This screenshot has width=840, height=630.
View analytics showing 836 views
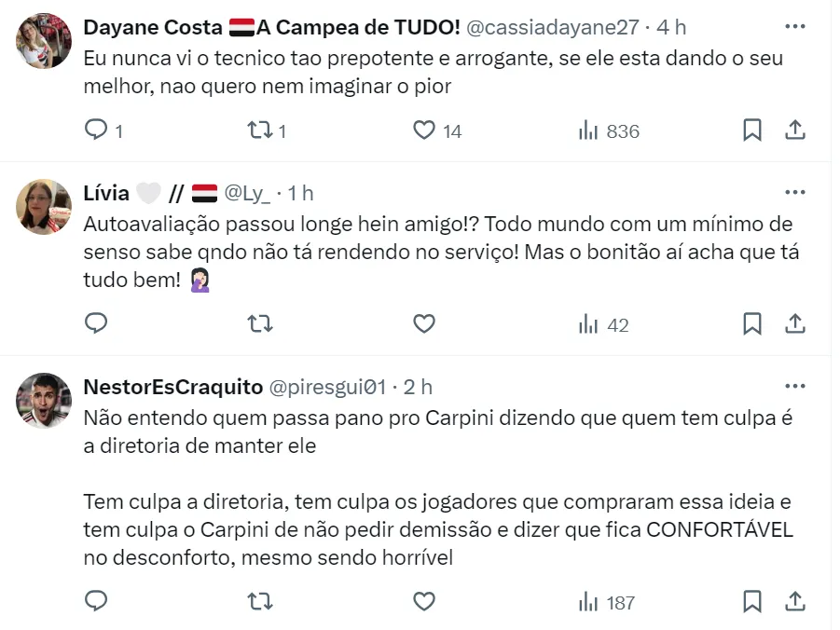[609, 131]
